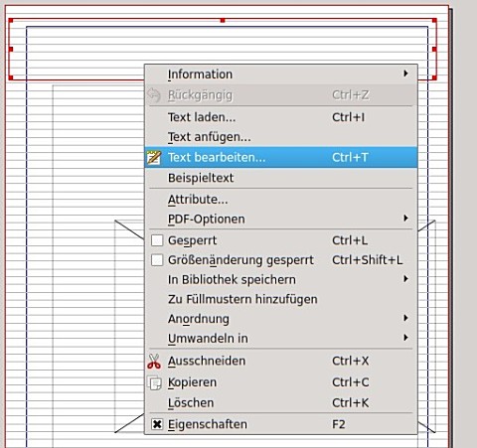Click the Anordnung submenu arrow
This screenshot has width=477, height=448.
tap(405, 318)
